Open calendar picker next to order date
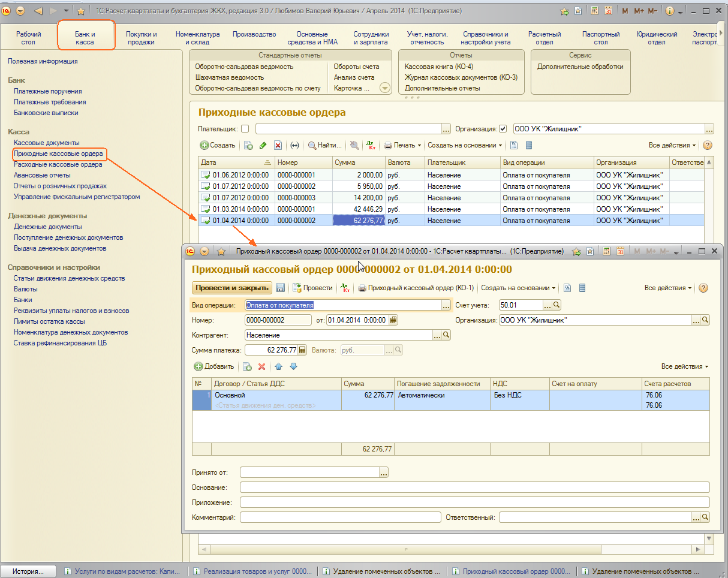The width and height of the screenshot is (728, 578). pos(393,320)
